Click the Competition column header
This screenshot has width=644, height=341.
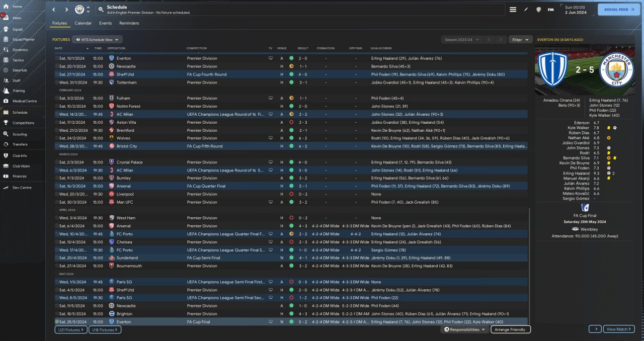(x=197, y=48)
